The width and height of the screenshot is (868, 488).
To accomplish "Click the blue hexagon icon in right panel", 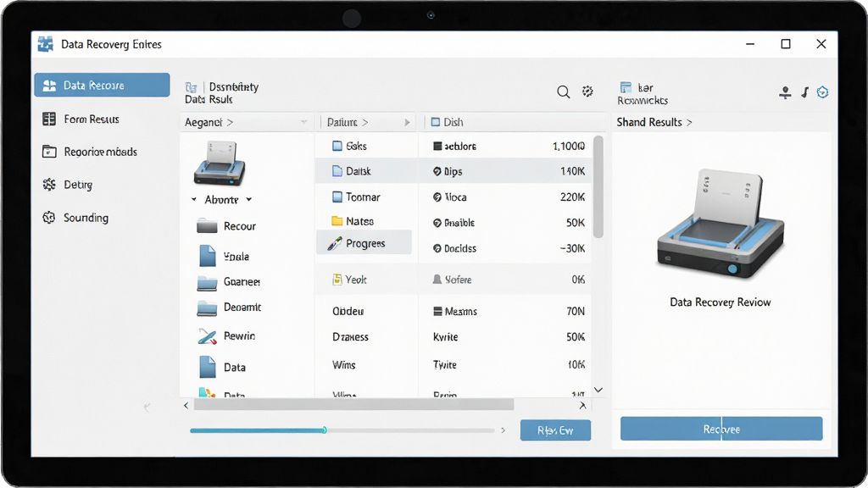I will point(822,92).
